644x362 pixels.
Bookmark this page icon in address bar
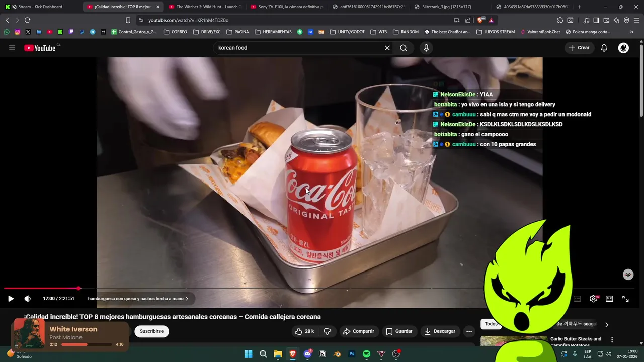pos(128,20)
